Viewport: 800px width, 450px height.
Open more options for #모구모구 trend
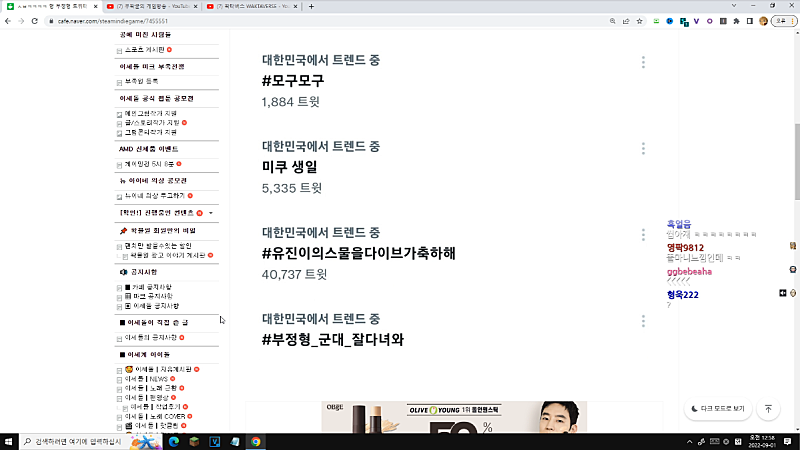click(643, 62)
